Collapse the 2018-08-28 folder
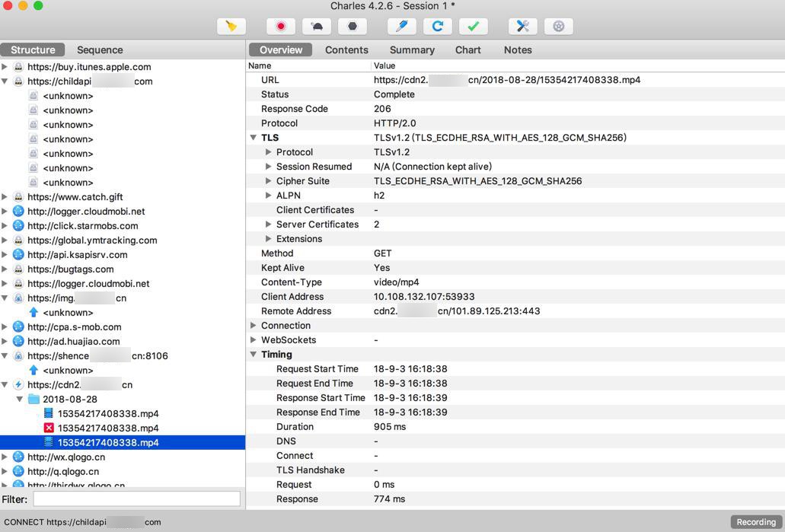Viewport: 785px width, 532px height. pos(20,399)
